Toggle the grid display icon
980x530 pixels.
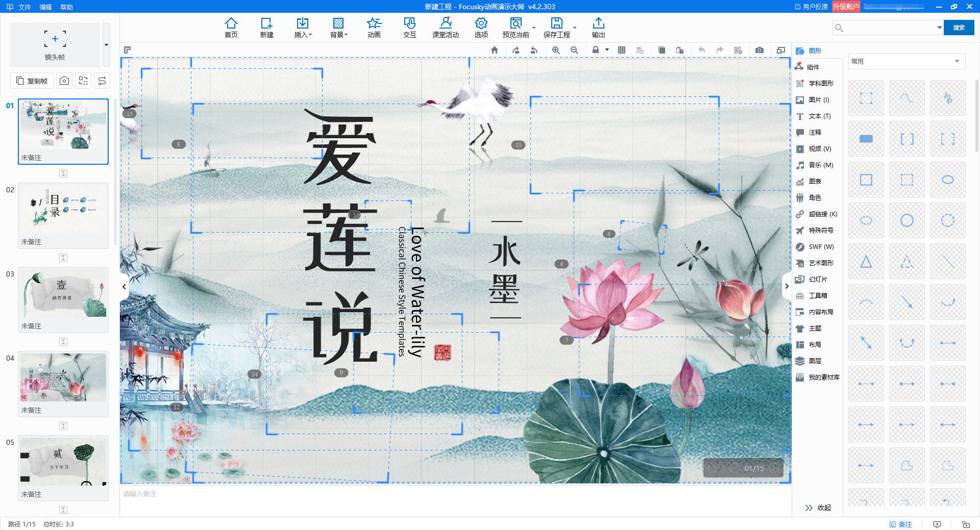[x=622, y=50]
